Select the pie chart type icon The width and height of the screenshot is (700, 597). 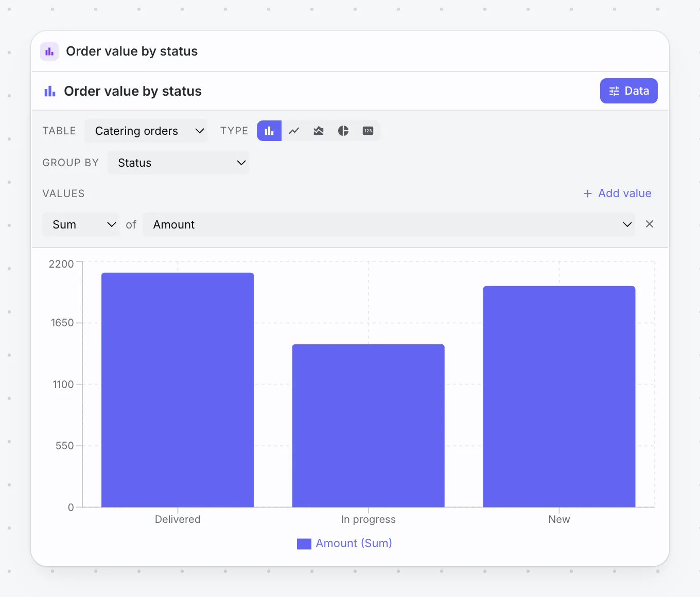[343, 131]
